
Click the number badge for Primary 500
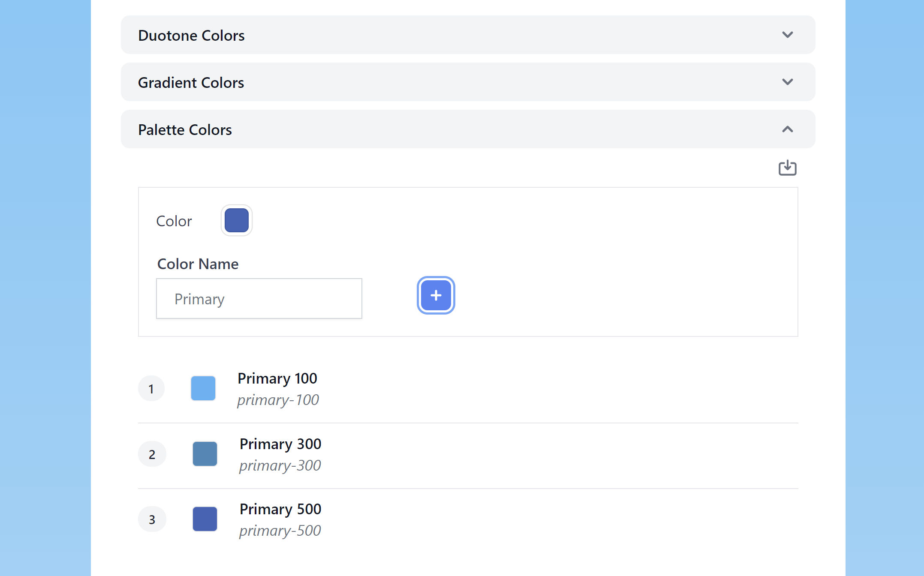152,519
